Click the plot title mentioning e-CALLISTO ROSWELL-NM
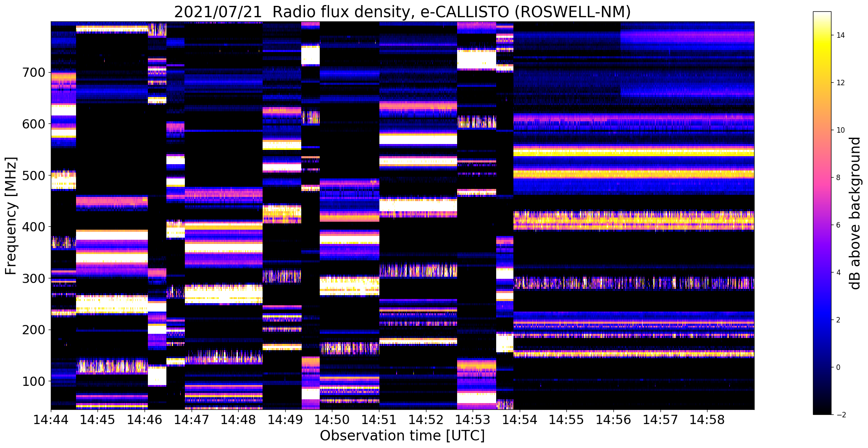The image size is (868, 448). click(x=402, y=11)
